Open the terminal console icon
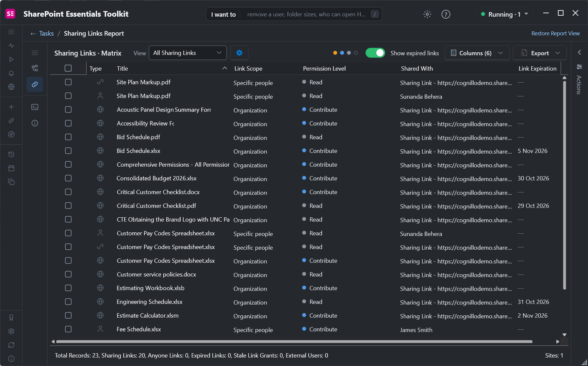This screenshot has height=366, width=588. pyautogui.click(x=35, y=107)
